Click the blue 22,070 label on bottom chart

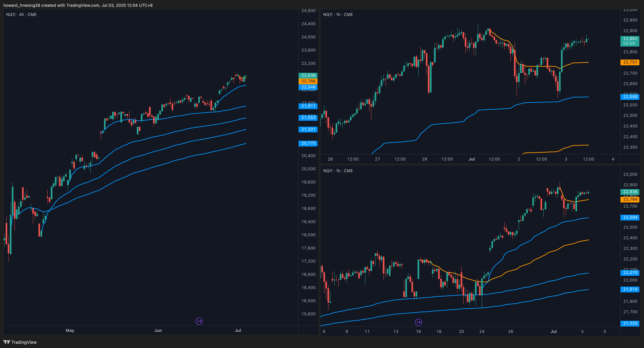click(x=630, y=273)
